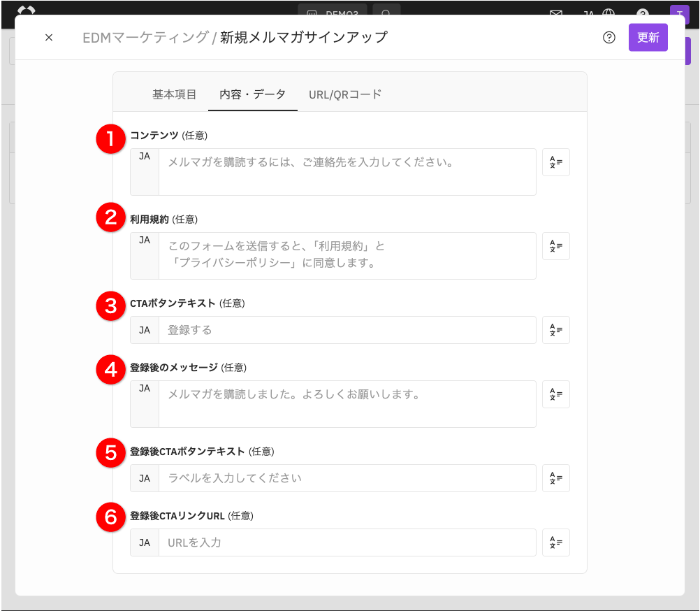The width and height of the screenshot is (700, 611).
Task: Click the コンテンツ text area
Action: point(347,172)
